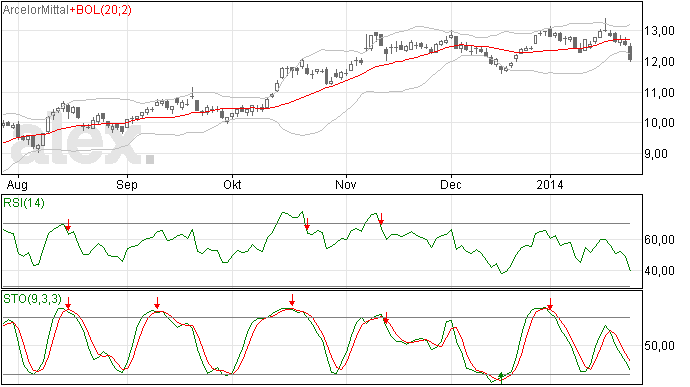Click the RSI(14) indicator label
690x387 pixels.
(24, 203)
